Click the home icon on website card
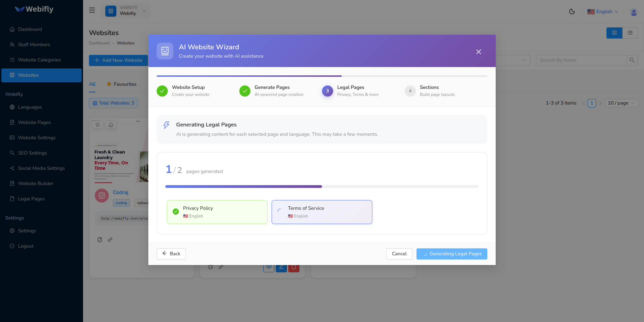The height and width of the screenshot is (322, 644). (x=111, y=125)
